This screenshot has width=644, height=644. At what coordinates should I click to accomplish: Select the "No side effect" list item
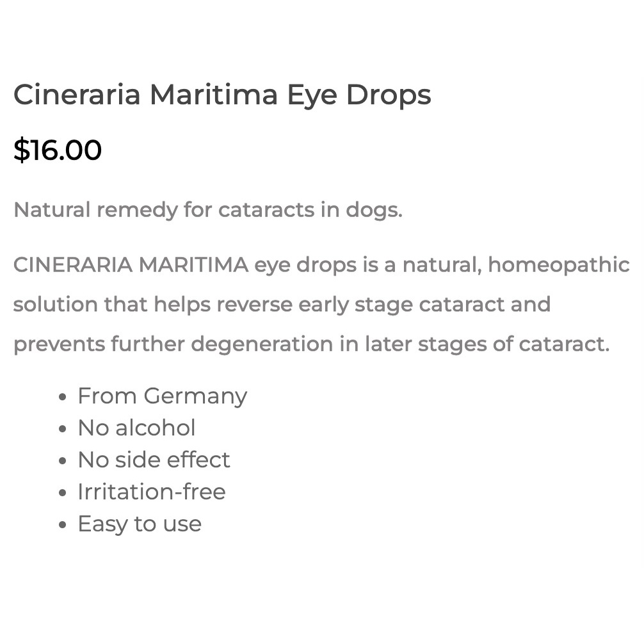click(154, 460)
